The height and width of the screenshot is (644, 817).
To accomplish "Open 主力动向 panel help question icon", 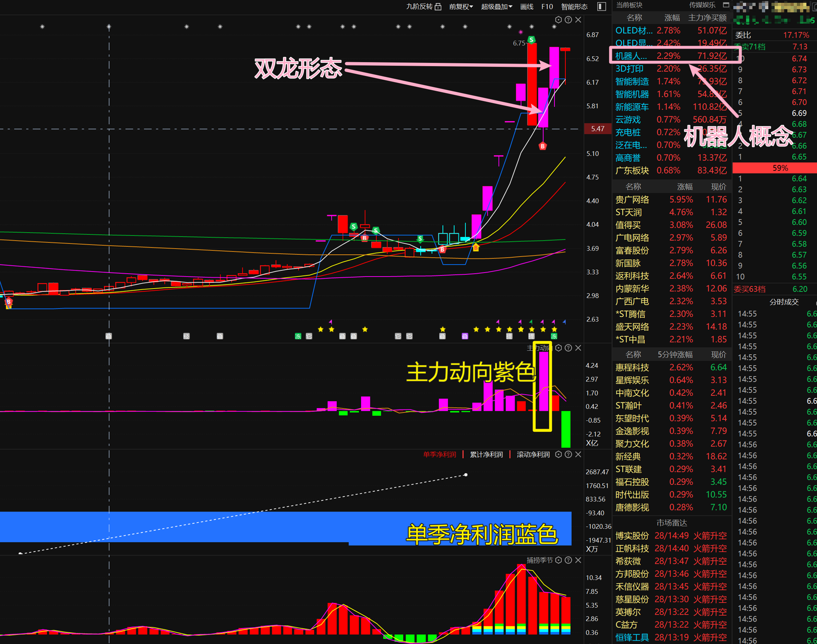I will (x=568, y=348).
